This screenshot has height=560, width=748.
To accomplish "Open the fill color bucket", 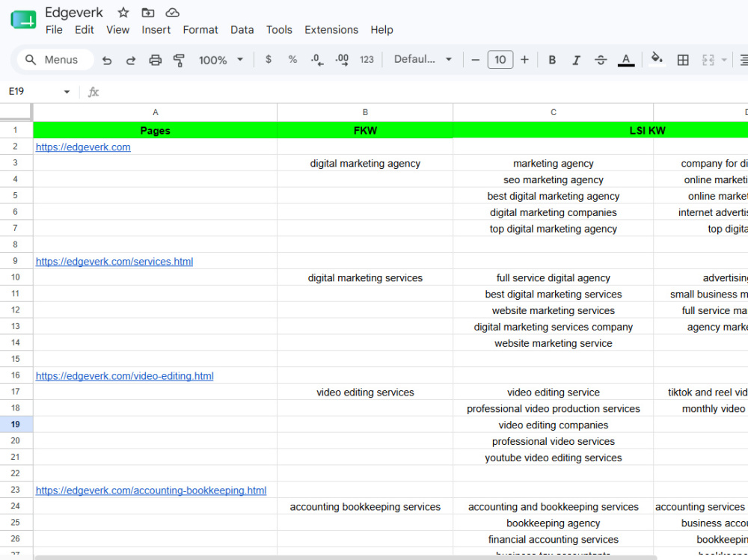I will pyautogui.click(x=657, y=59).
